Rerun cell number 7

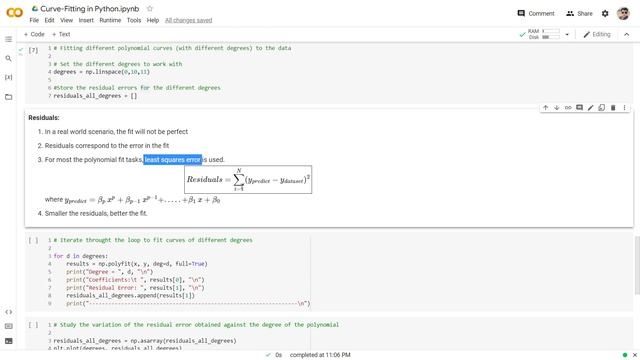pyautogui.click(x=33, y=50)
